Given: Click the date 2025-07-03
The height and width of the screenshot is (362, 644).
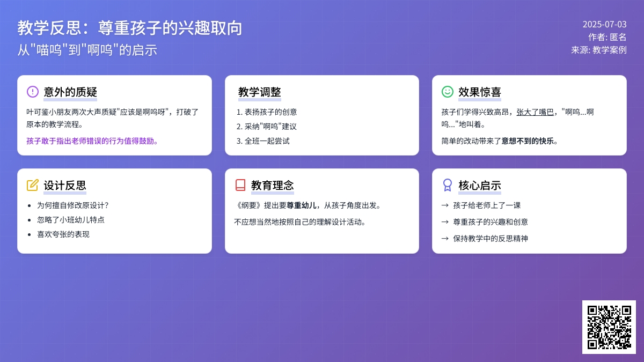Looking at the screenshot, I should (605, 24).
